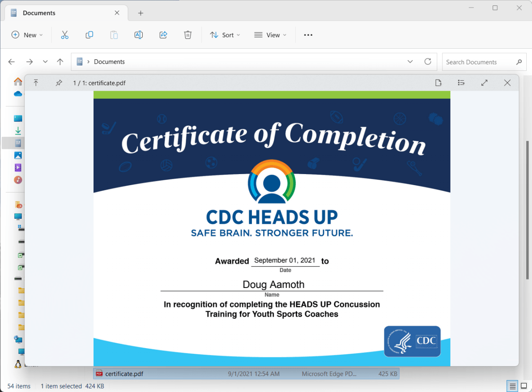The image size is (532, 392).
Task: Click the '425 KB' size cell
Action: [x=388, y=374]
